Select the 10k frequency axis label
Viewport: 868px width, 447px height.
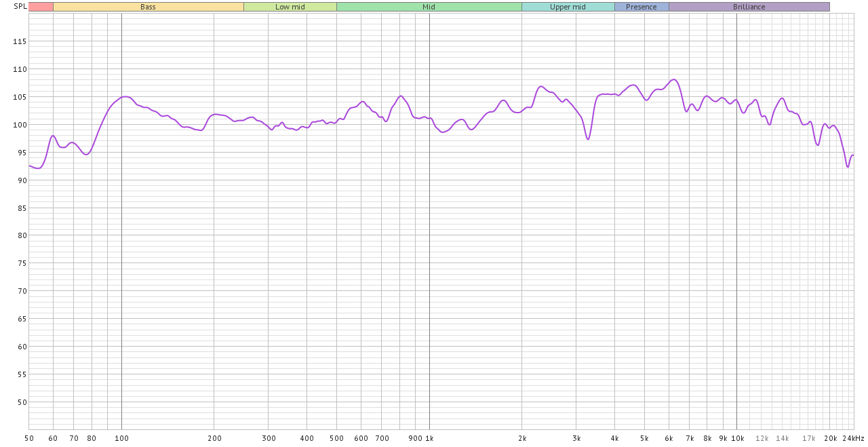tap(737, 438)
